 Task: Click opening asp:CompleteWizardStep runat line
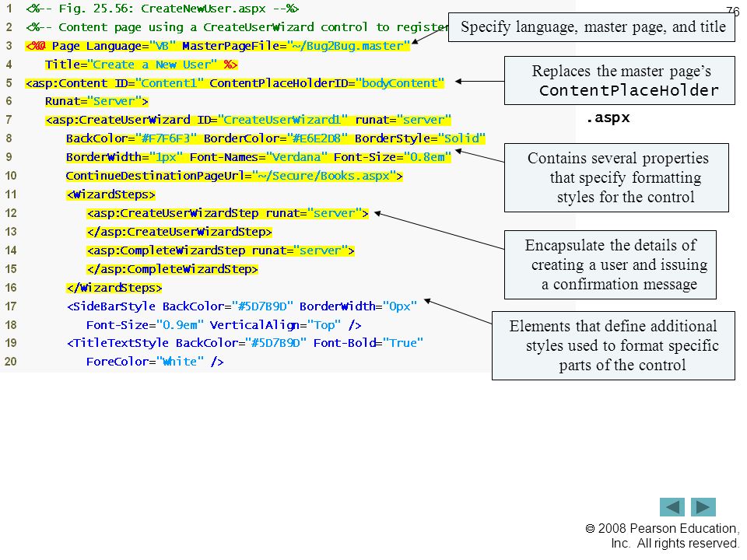[220, 250]
